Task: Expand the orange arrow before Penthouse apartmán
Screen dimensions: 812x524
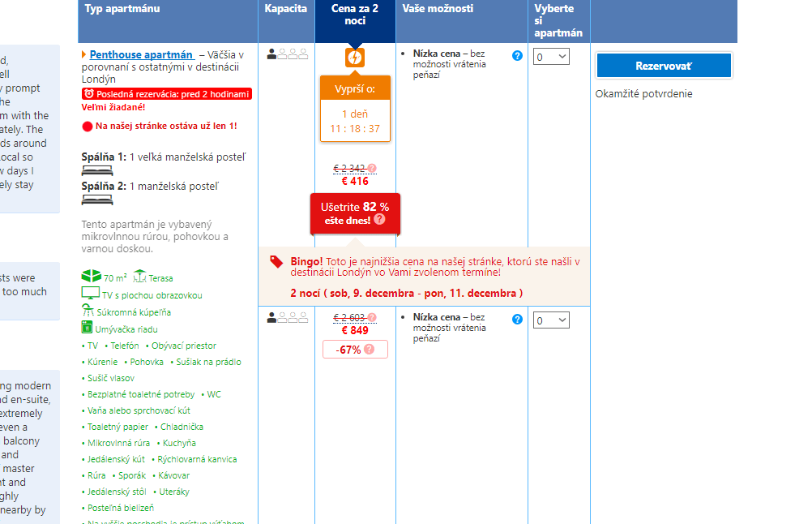Action: pyautogui.click(x=83, y=54)
